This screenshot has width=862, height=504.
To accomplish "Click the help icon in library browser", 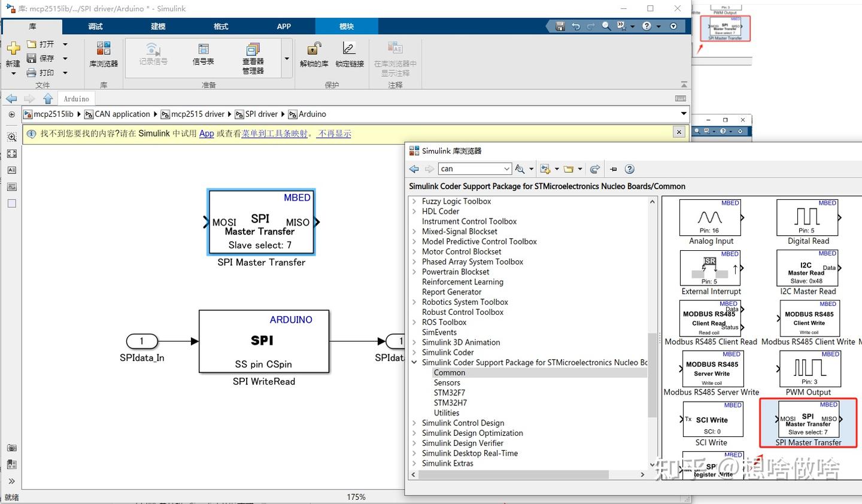I will (x=629, y=169).
